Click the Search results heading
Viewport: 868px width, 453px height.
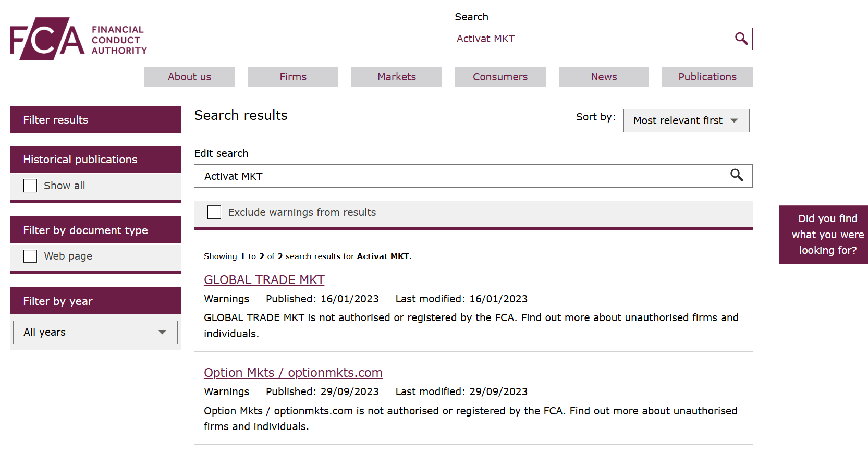click(x=241, y=115)
